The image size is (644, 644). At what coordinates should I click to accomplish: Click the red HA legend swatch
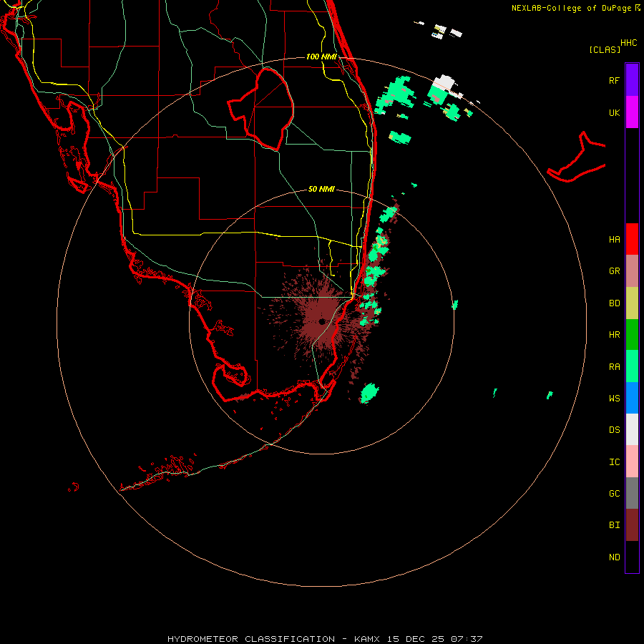point(632,239)
